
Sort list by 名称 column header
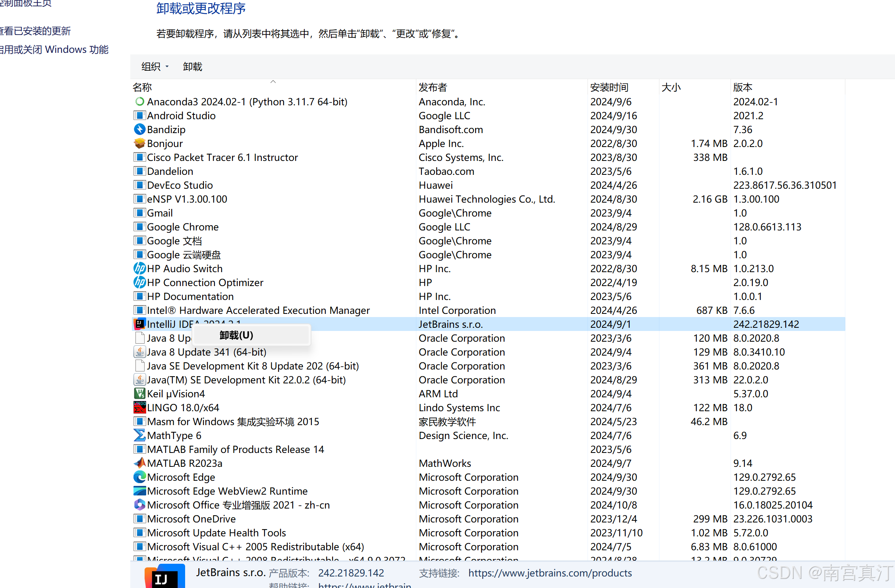click(142, 87)
